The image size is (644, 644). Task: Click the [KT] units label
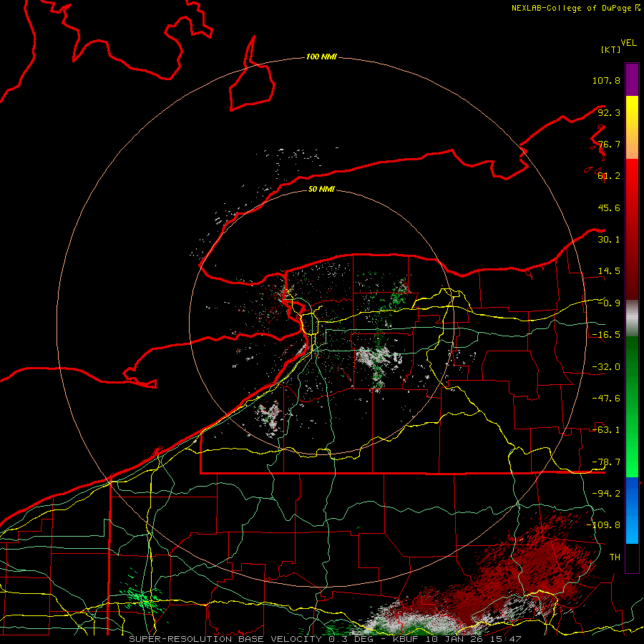611,49
